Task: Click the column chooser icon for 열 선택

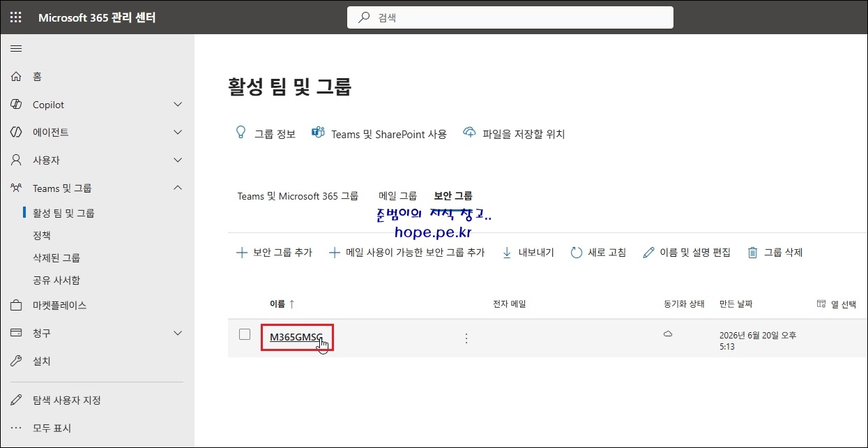Action: coord(821,304)
